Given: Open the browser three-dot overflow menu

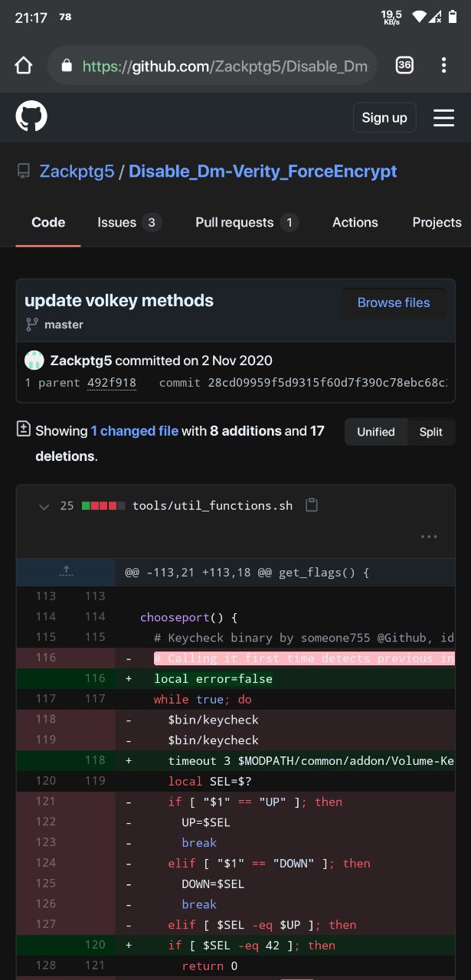Looking at the screenshot, I should [x=443, y=66].
